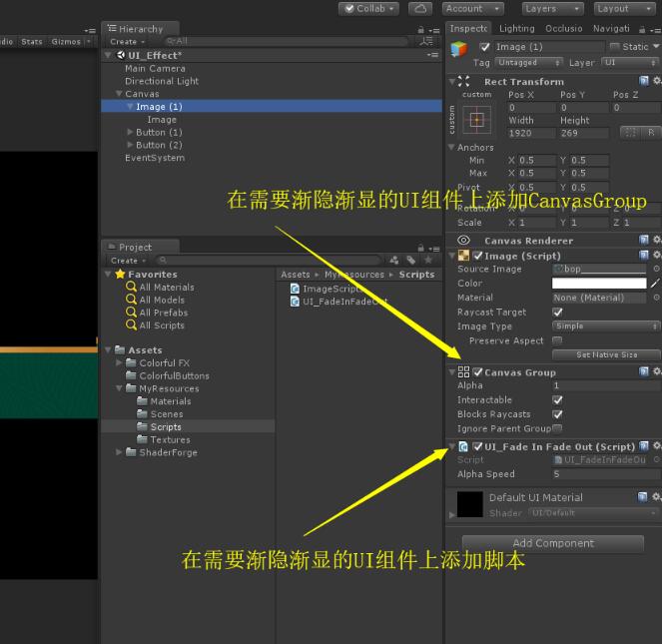Viewport: 662px width, 644px height.
Task: Switch to the Navigation tab
Action: point(611,29)
